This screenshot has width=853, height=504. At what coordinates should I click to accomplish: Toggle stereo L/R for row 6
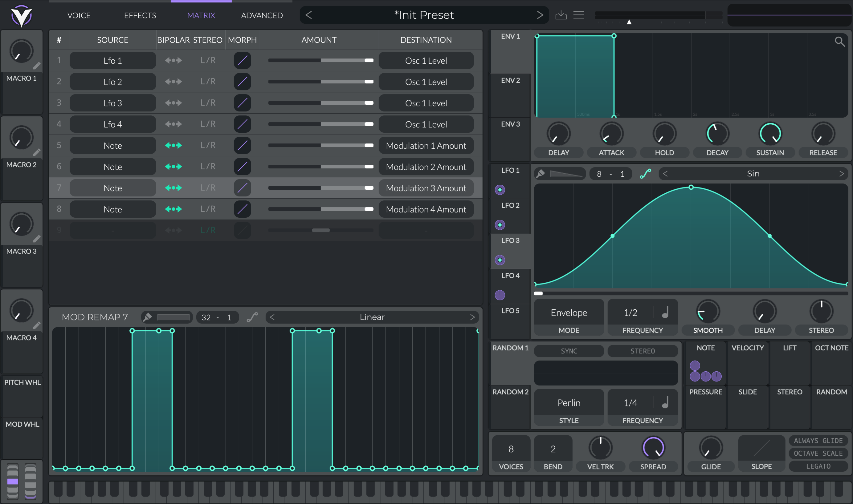(x=208, y=167)
